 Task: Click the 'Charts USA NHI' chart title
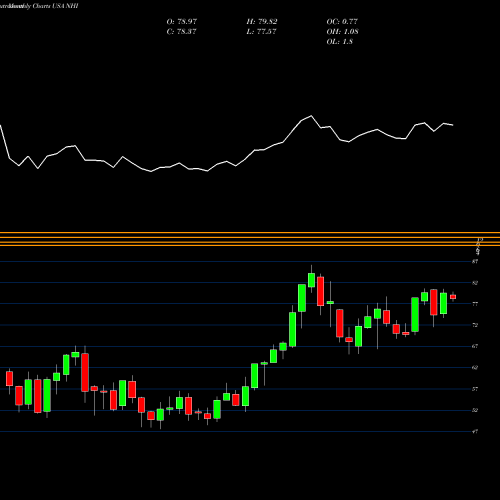click(x=55, y=6)
